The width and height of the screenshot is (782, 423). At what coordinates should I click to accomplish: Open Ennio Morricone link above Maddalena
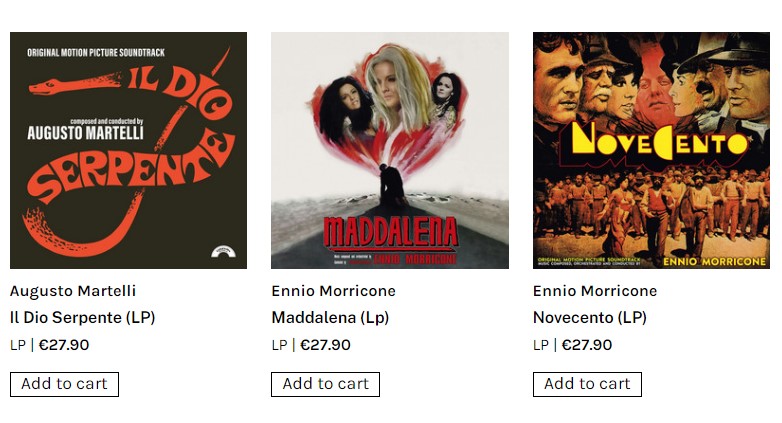(334, 291)
